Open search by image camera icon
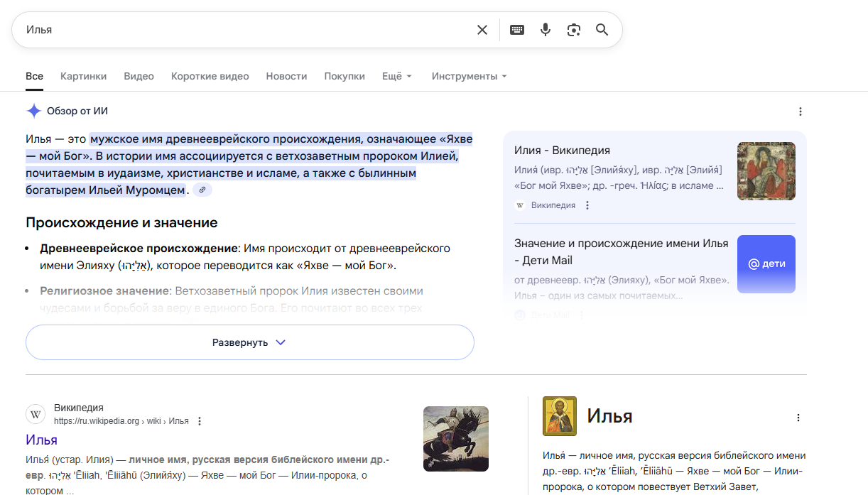This screenshot has width=868, height=495. (x=574, y=30)
